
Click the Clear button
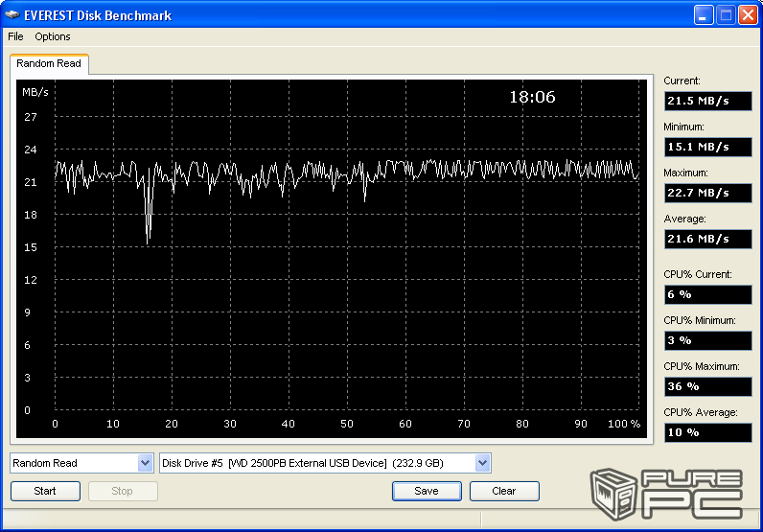504,491
